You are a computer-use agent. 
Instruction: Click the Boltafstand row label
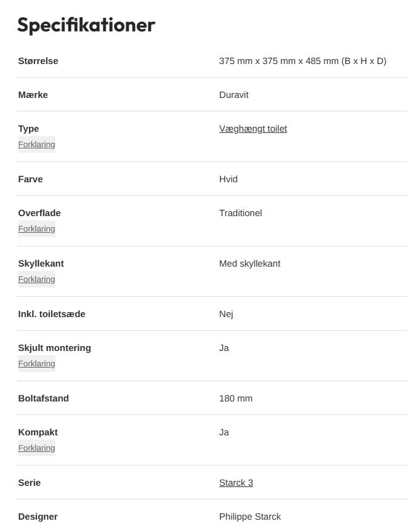click(x=44, y=398)
